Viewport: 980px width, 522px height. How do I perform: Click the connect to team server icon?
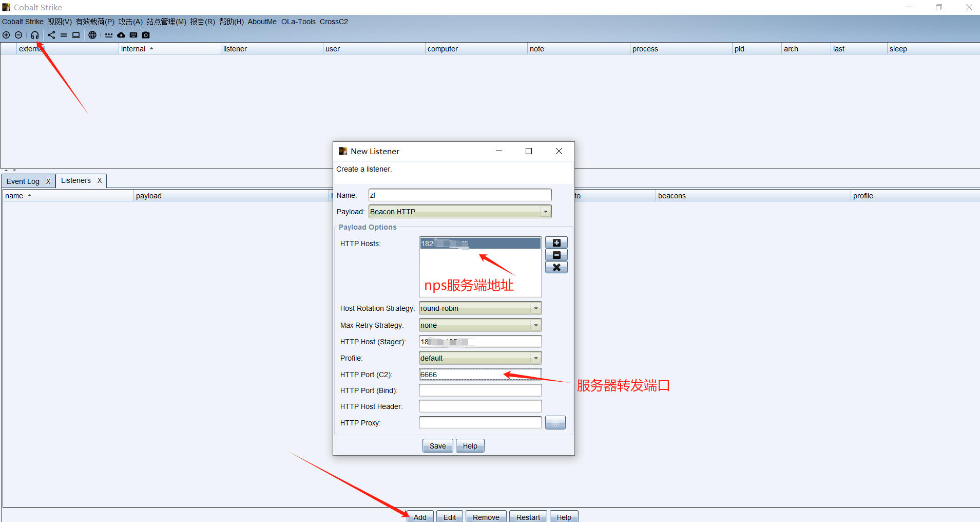pos(6,35)
